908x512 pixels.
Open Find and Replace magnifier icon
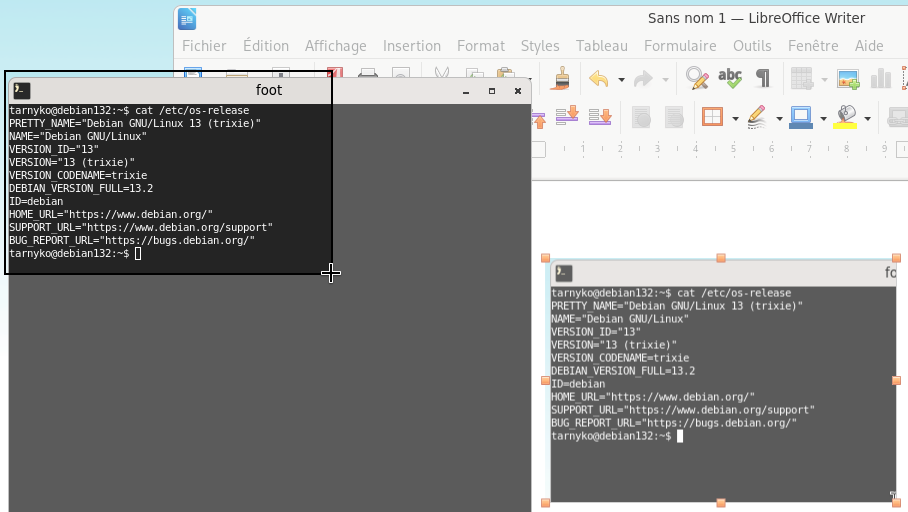click(696, 79)
